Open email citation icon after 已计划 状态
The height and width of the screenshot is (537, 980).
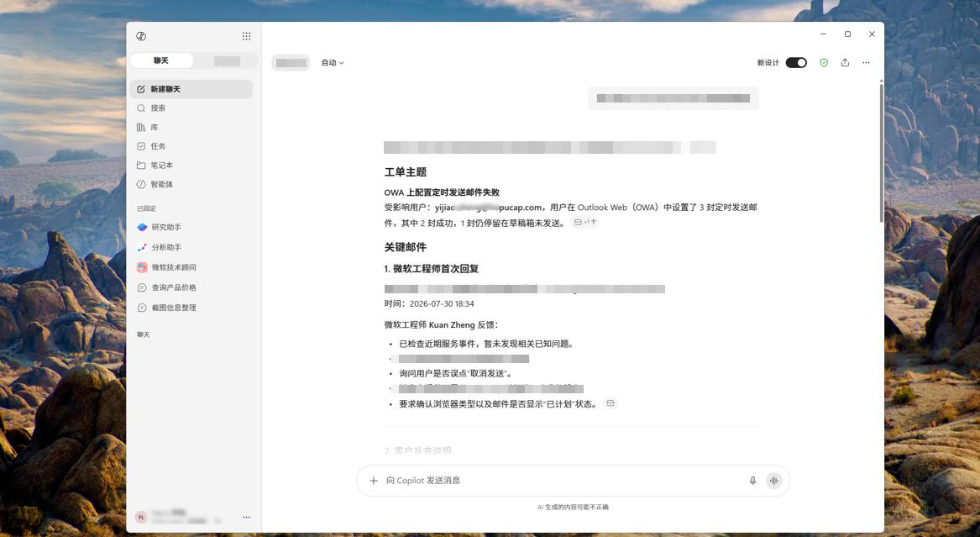click(x=610, y=403)
